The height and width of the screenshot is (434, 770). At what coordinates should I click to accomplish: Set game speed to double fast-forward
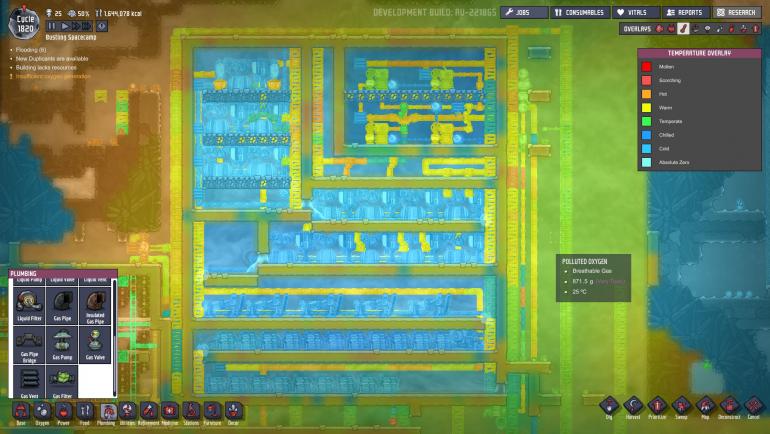coord(76,26)
